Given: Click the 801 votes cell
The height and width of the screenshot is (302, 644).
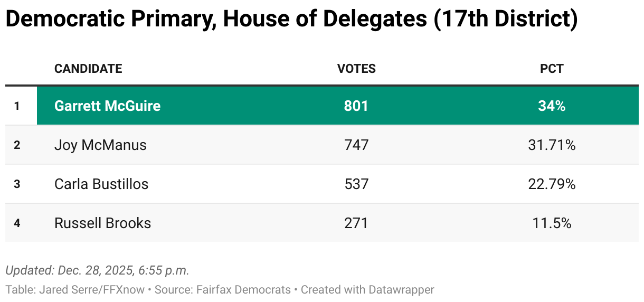Looking at the screenshot, I should (356, 106).
